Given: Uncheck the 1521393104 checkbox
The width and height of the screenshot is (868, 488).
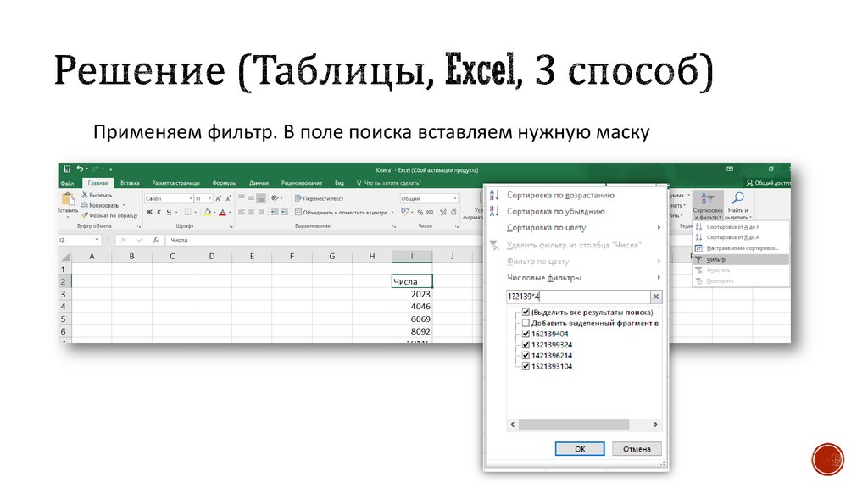Looking at the screenshot, I should [526, 366].
